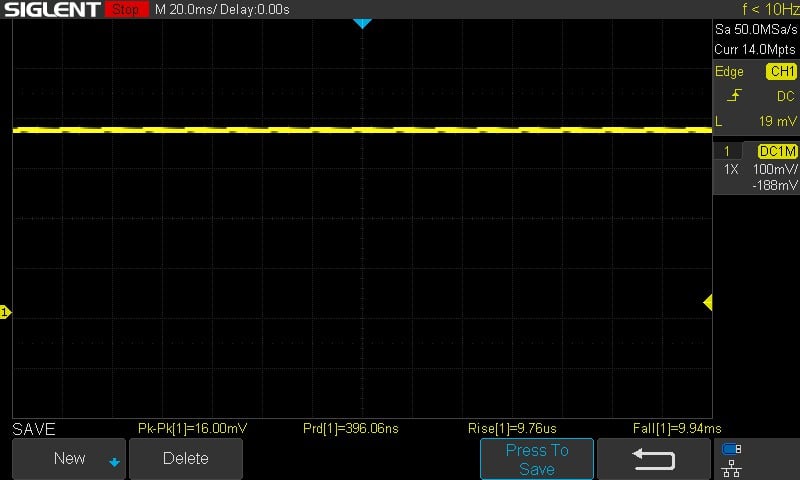Click the 1X probe attenuation label
Screen dimensions: 800x480
(731, 169)
